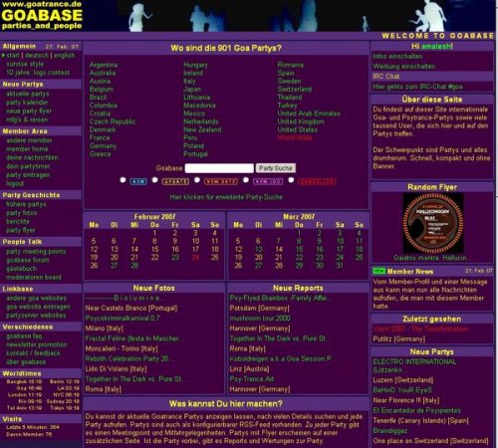Click day 28 in Februar 2007 calendar

(134, 266)
